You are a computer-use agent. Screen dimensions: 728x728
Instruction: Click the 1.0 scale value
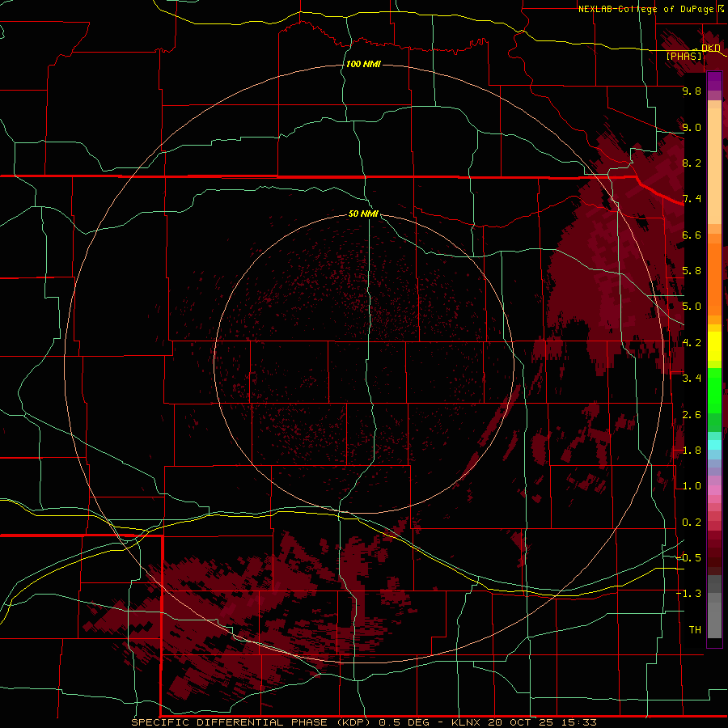click(x=692, y=486)
